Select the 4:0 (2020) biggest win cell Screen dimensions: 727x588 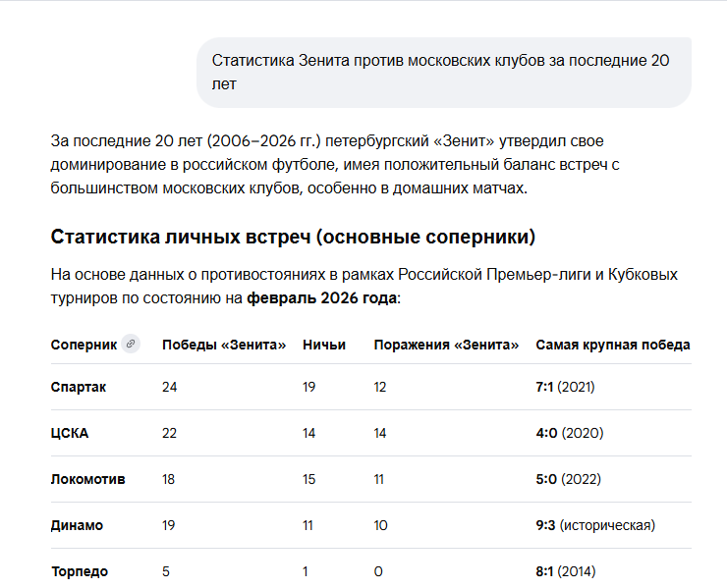tap(570, 433)
